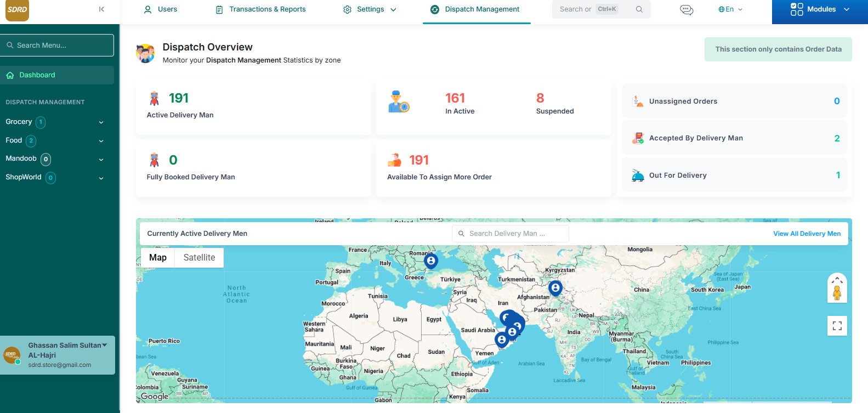Screen dimensions: 868x413
Task: Click the user avatar in sidebar
Action: pos(12,355)
